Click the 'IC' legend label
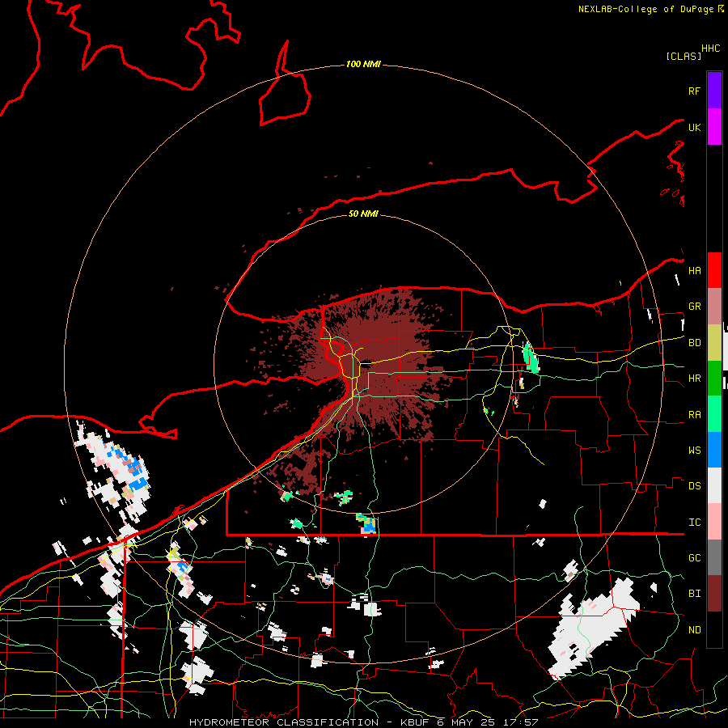 [x=694, y=523]
